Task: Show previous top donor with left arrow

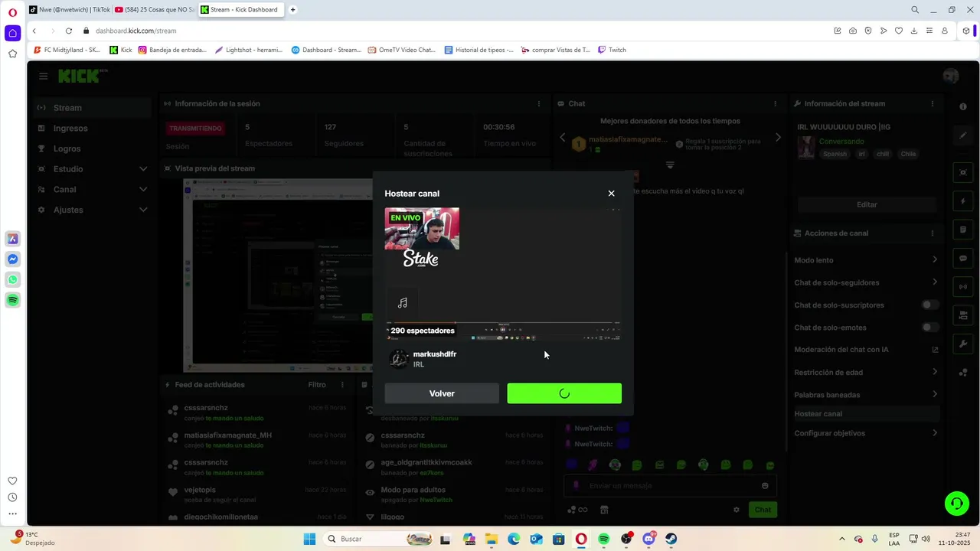Action: click(563, 138)
